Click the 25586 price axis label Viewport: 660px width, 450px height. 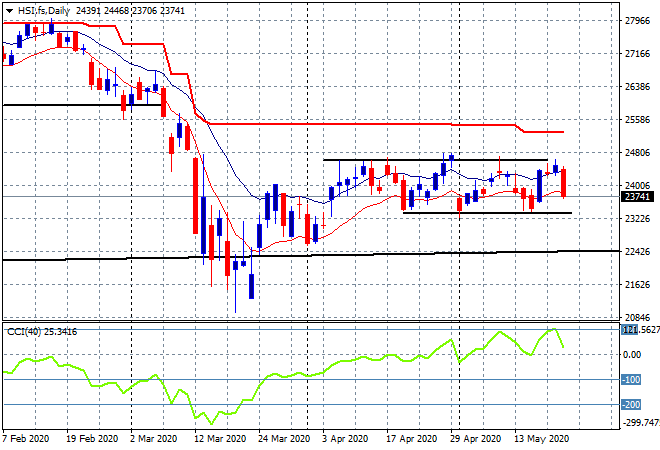[637, 120]
